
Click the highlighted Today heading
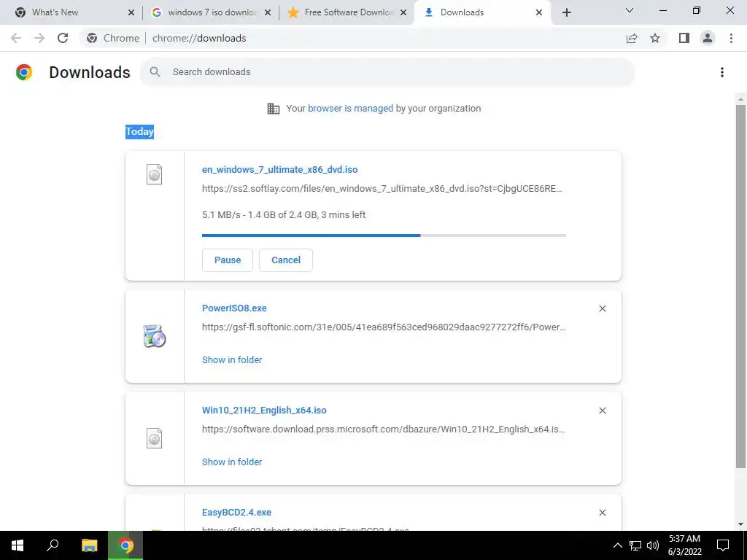click(x=139, y=131)
